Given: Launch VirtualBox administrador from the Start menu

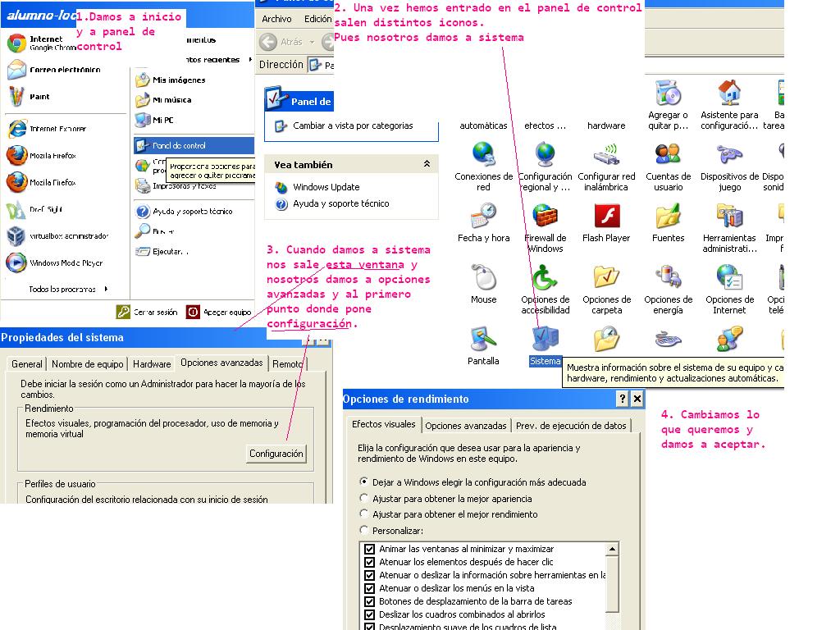Looking at the screenshot, I should pyautogui.click(x=58, y=235).
